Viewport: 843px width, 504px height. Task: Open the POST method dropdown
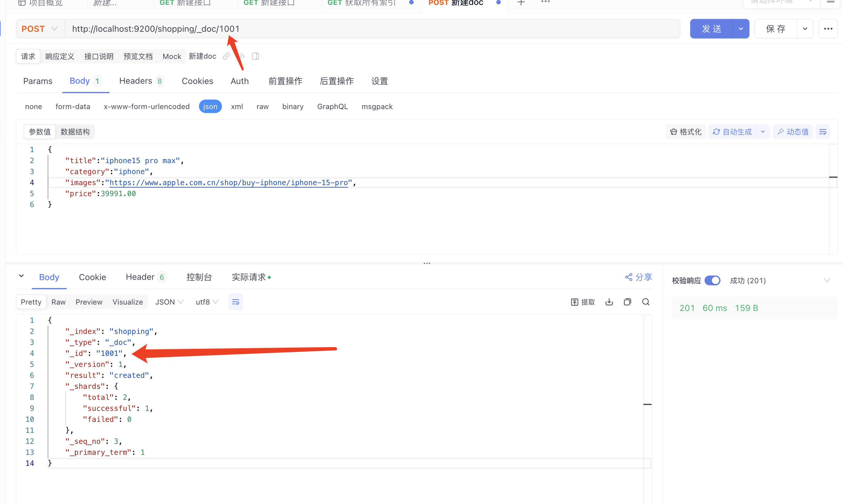(40, 29)
